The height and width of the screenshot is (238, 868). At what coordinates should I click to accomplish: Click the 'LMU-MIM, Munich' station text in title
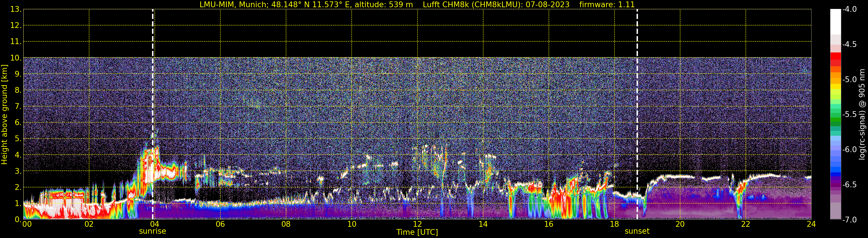[x=233, y=5]
